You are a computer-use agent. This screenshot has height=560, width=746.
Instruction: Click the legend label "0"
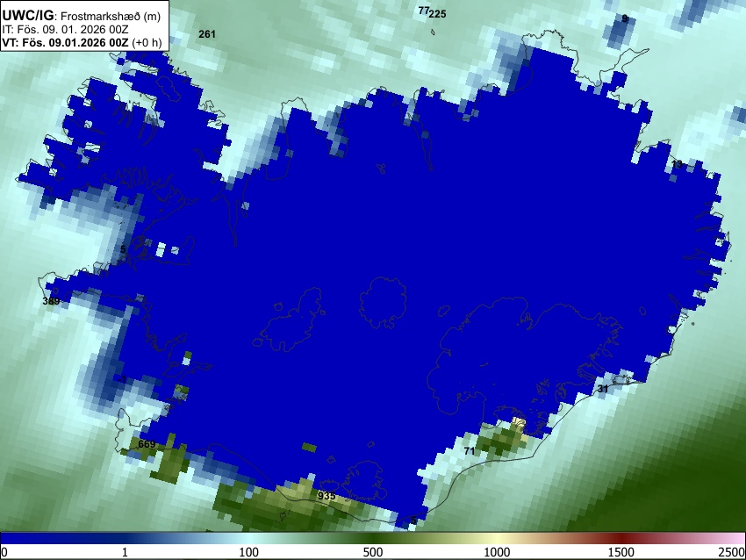[4, 552]
